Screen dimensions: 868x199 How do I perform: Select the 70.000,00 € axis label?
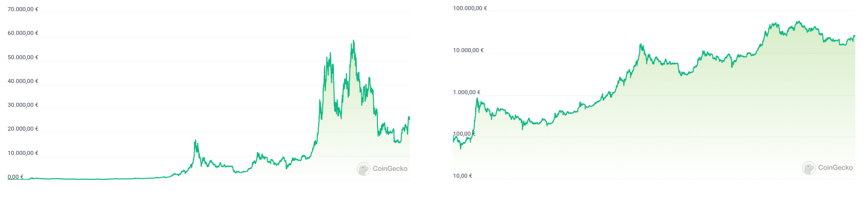(x=23, y=10)
